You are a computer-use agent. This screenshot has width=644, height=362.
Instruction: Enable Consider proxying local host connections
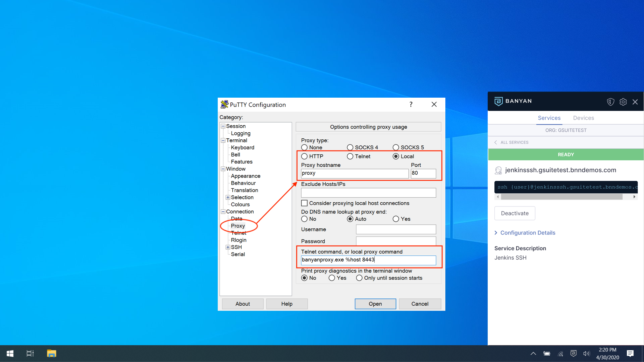[x=304, y=203]
